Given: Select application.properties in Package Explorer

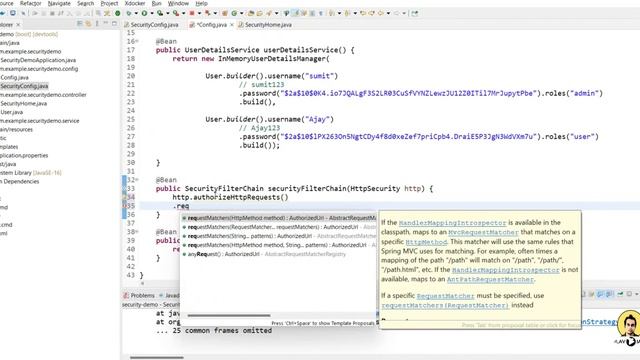Looking at the screenshot, I should pyautogui.click(x=24, y=156).
